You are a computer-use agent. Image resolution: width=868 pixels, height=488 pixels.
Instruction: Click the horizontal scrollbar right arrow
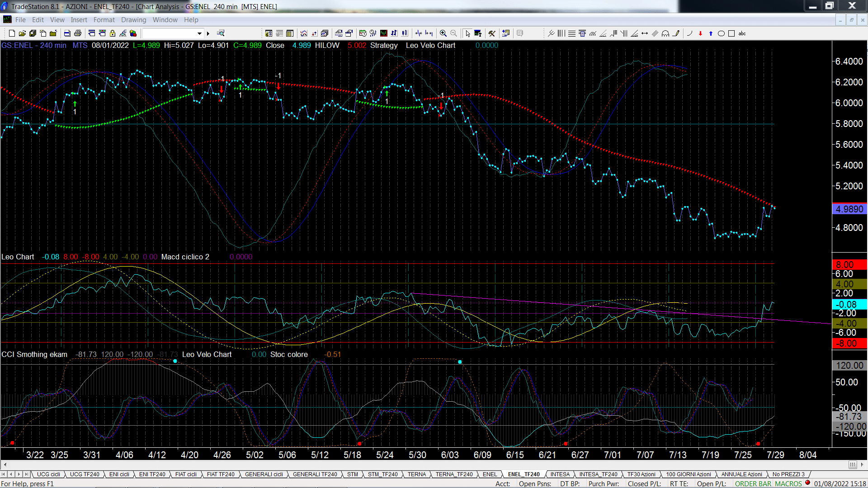(x=863, y=465)
